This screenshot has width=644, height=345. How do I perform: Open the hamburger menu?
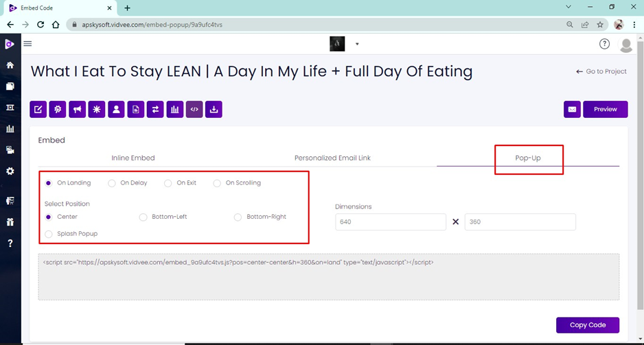[27, 43]
